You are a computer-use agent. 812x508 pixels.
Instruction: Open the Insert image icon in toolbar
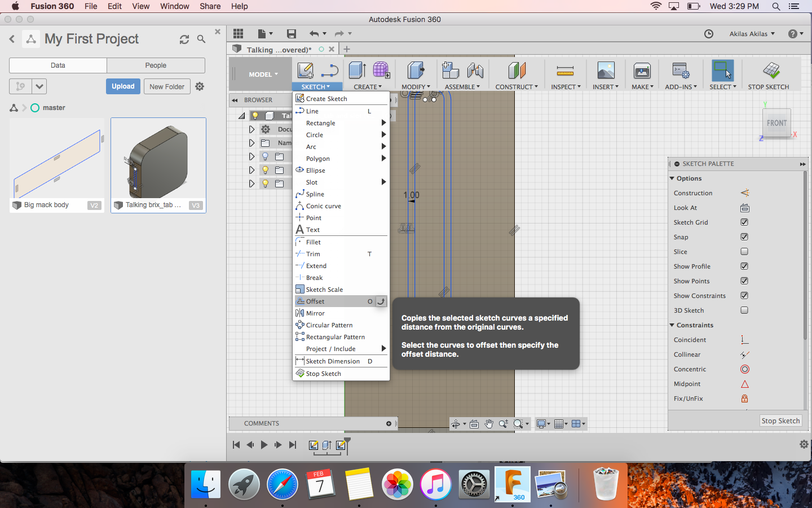pos(606,71)
